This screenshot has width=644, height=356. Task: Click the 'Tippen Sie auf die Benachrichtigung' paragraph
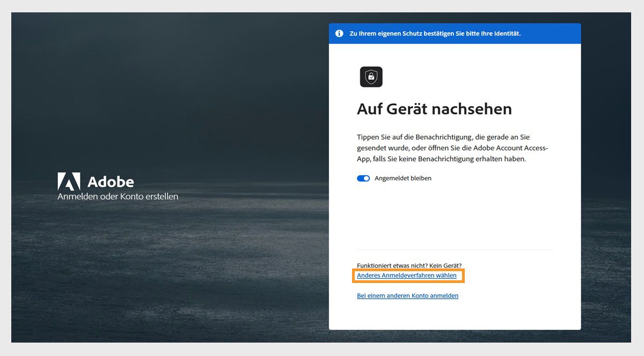452,148
